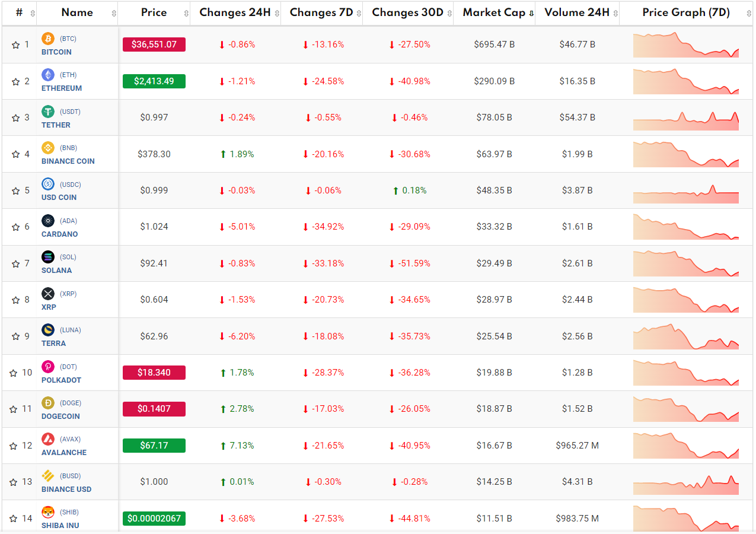Open the BITCOIN coin link

pos(56,52)
